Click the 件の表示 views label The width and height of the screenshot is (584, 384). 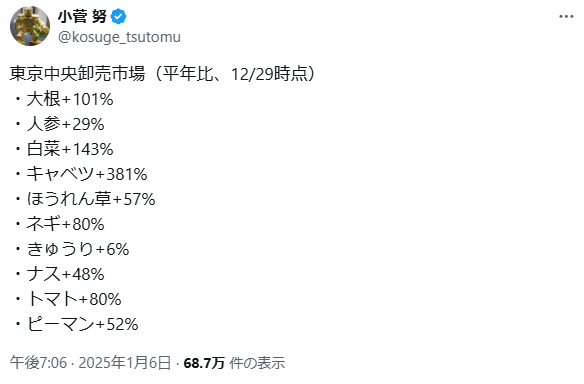click(257, 363)
